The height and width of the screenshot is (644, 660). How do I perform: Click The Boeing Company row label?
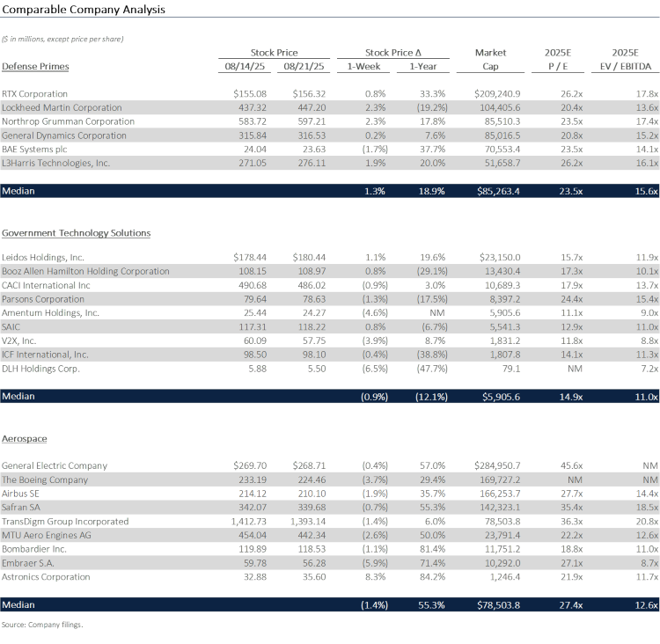pos(45,479)
